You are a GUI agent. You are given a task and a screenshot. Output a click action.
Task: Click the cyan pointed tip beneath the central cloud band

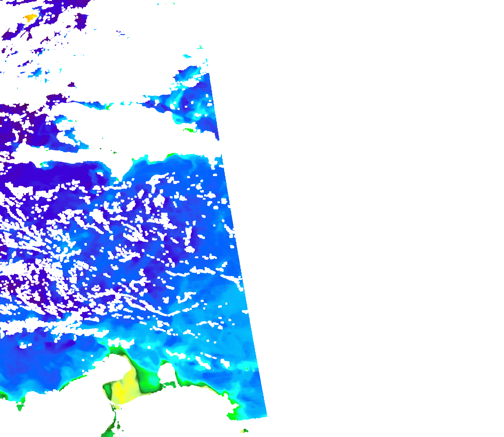120,180
